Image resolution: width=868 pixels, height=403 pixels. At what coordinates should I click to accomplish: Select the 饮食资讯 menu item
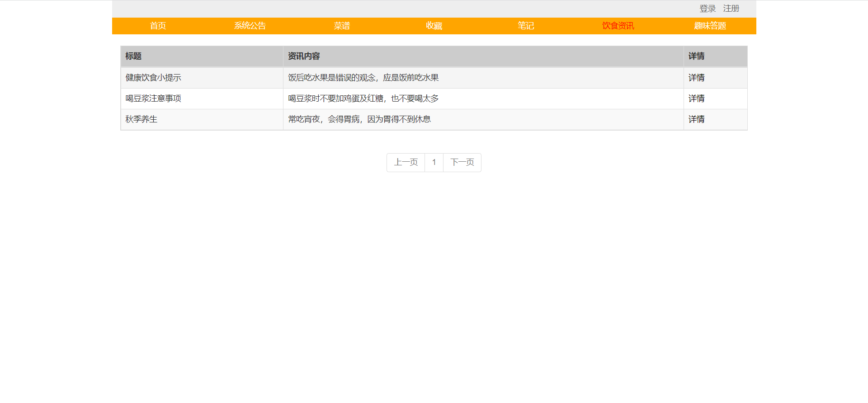point(618,26)
